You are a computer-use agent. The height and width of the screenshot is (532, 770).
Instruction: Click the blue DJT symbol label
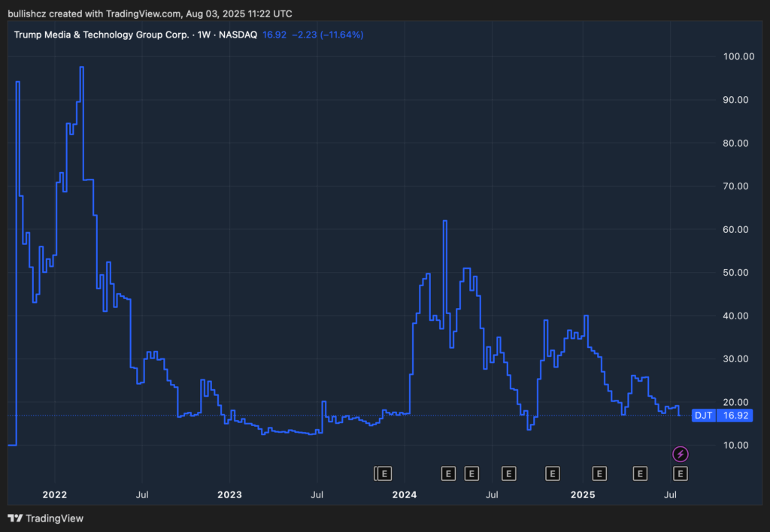[704, 416]
